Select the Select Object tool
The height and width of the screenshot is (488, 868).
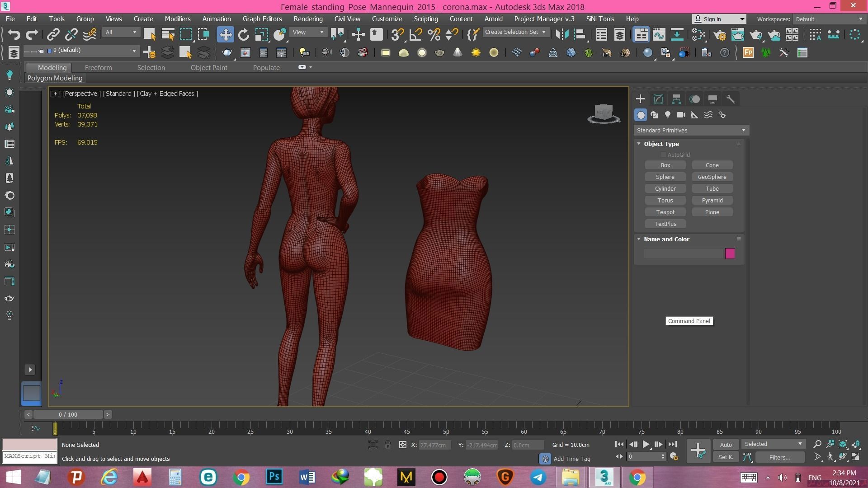[150, 34]
